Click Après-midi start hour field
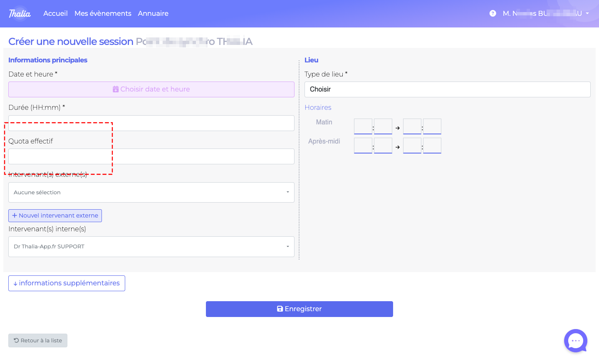599x364 pixels. (x=363, y=146)
